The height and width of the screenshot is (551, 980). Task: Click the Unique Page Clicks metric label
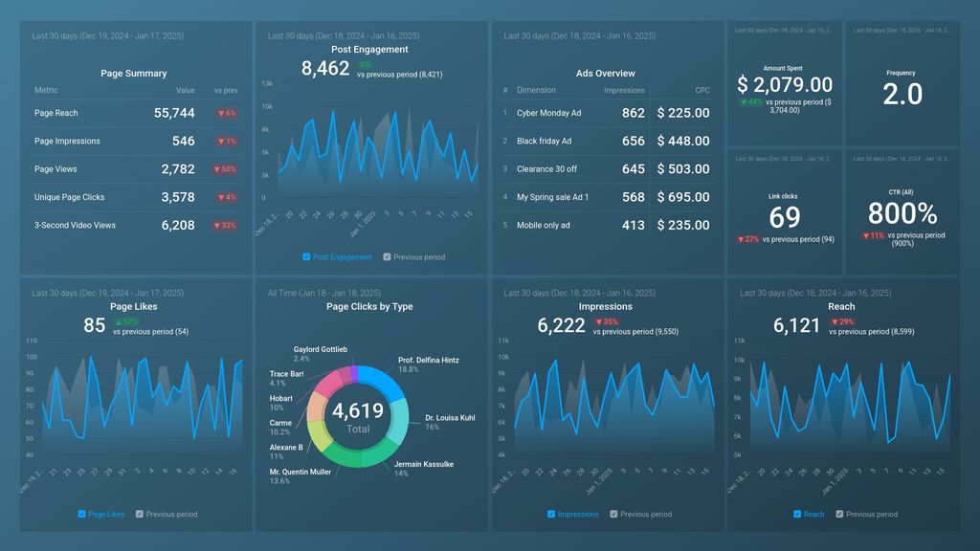pos(69,197)
